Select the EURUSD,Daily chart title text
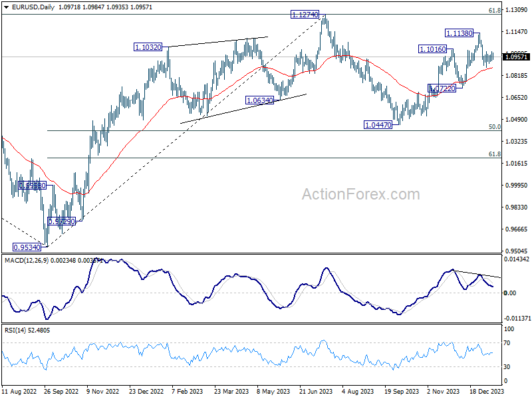The image size is (532, 399). click(x=33, y=7)
